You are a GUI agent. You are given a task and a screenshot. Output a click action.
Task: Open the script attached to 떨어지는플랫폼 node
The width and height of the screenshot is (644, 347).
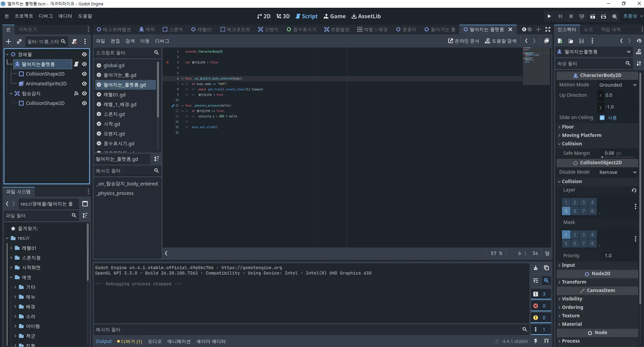click(x=76, y=64)
